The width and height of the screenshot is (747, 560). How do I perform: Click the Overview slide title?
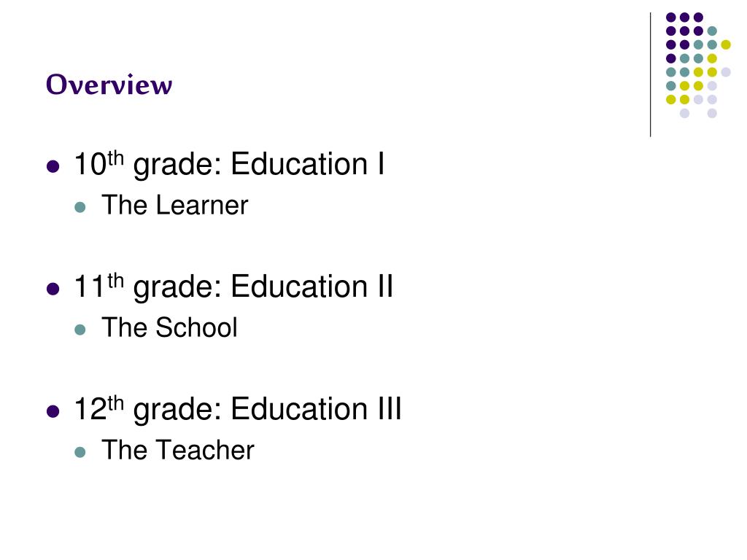[x=109, y=85]
